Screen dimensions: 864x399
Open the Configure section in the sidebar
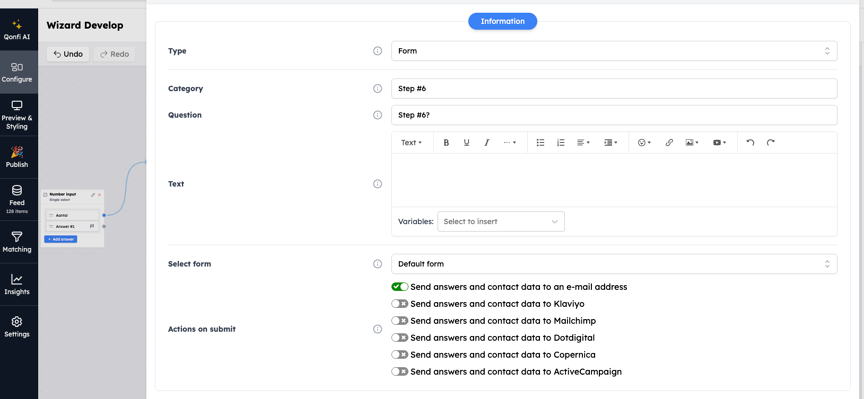tap(17, 72)
